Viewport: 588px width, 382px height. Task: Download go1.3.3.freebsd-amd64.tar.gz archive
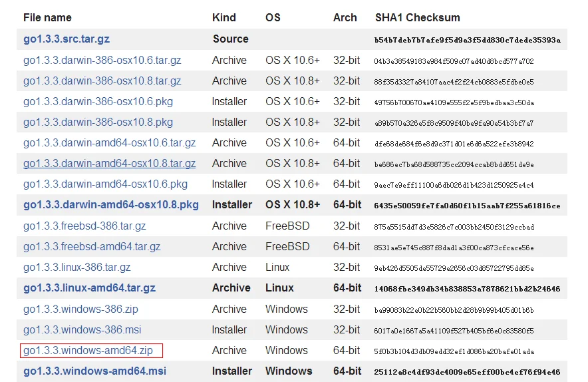92,246
